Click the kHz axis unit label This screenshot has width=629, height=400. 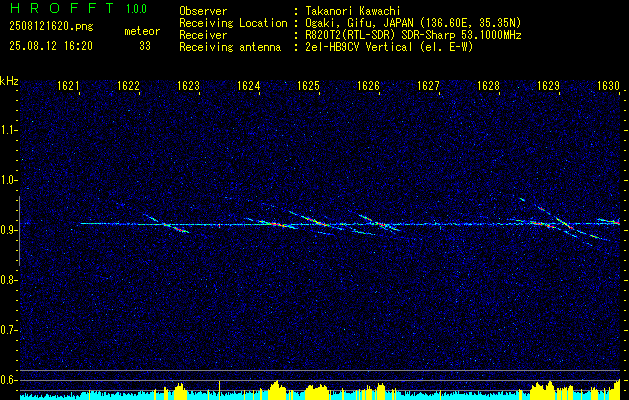click(x=9, y=81)
